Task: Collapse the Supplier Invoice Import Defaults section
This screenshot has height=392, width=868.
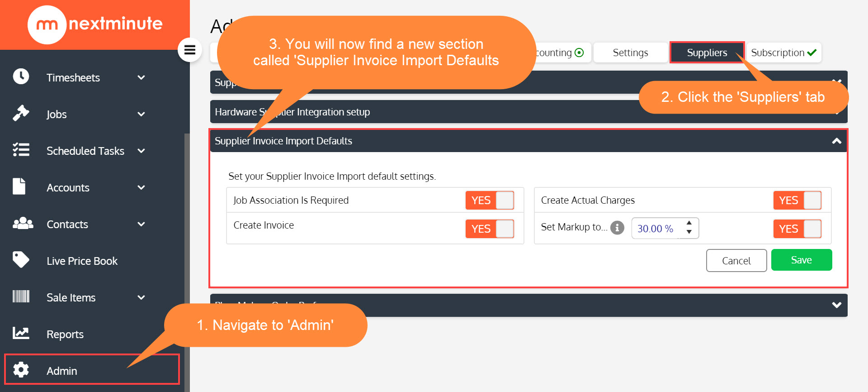Action: click(x=837, y=141)
